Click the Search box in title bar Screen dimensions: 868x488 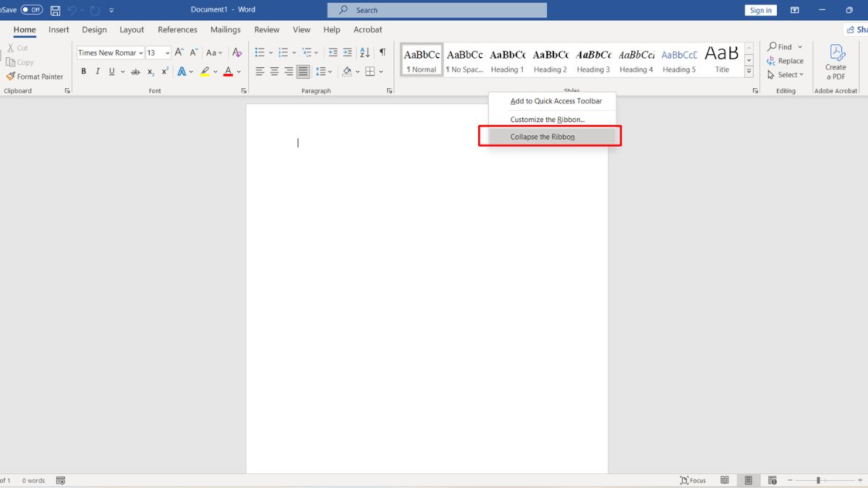[437, 10]
